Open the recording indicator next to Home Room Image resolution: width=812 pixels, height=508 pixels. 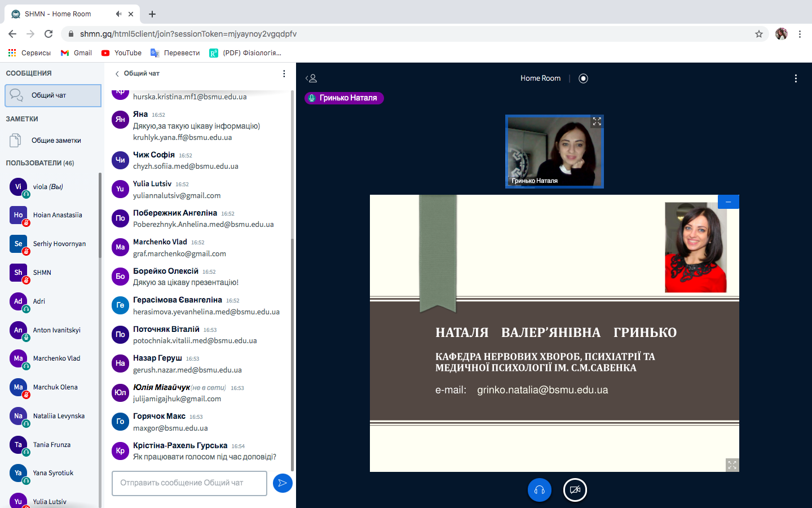(x=583, y=78)
